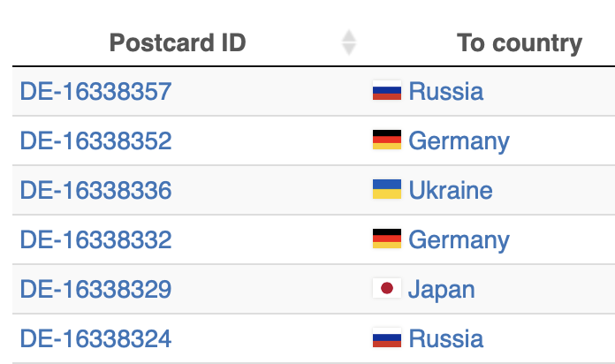Open postcard DE-16338324

pyautogui.click(x=95, y=338)
